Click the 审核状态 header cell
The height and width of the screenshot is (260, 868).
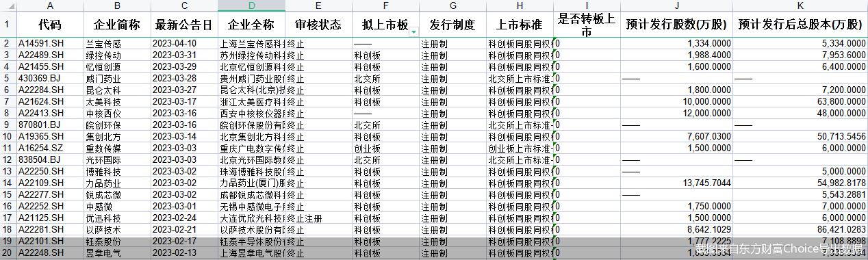(318, 25)
